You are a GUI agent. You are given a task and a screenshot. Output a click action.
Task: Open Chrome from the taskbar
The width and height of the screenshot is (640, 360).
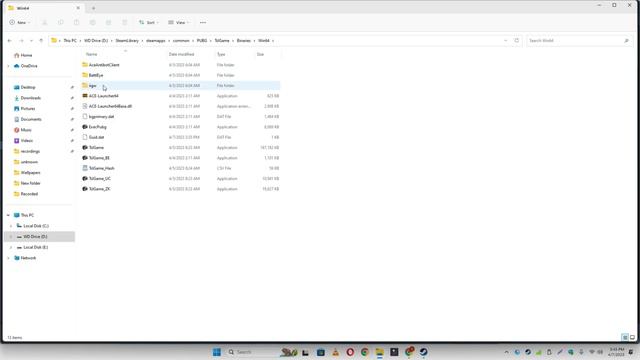[x=364, y=352]
